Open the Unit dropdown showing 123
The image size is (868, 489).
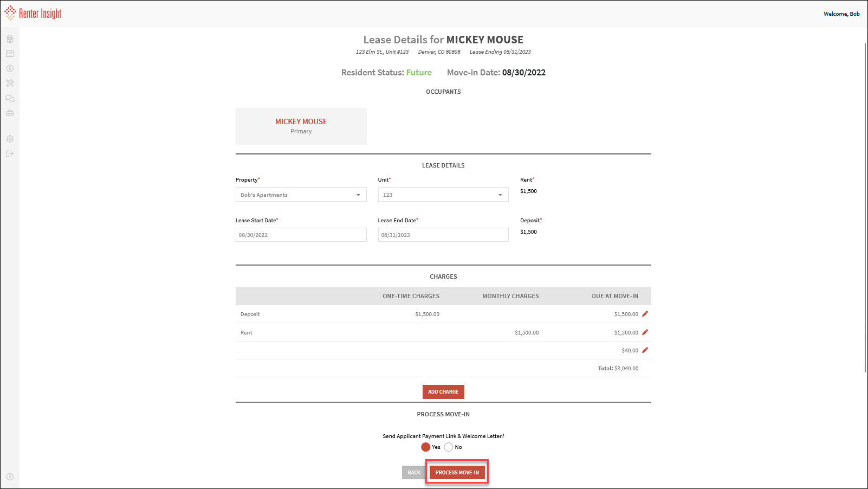[x=443, y=195]
